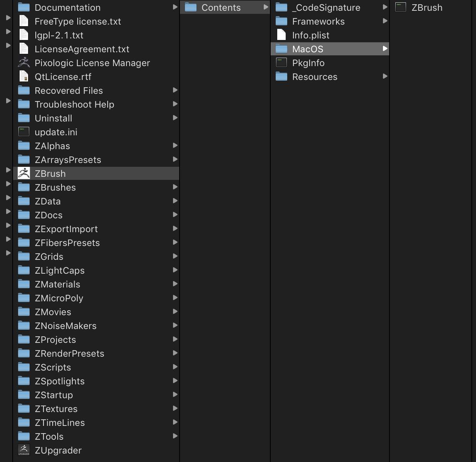Screen dimensions: 476x462
Task: Click the Info.plist file icon
Action: point(281,35)
